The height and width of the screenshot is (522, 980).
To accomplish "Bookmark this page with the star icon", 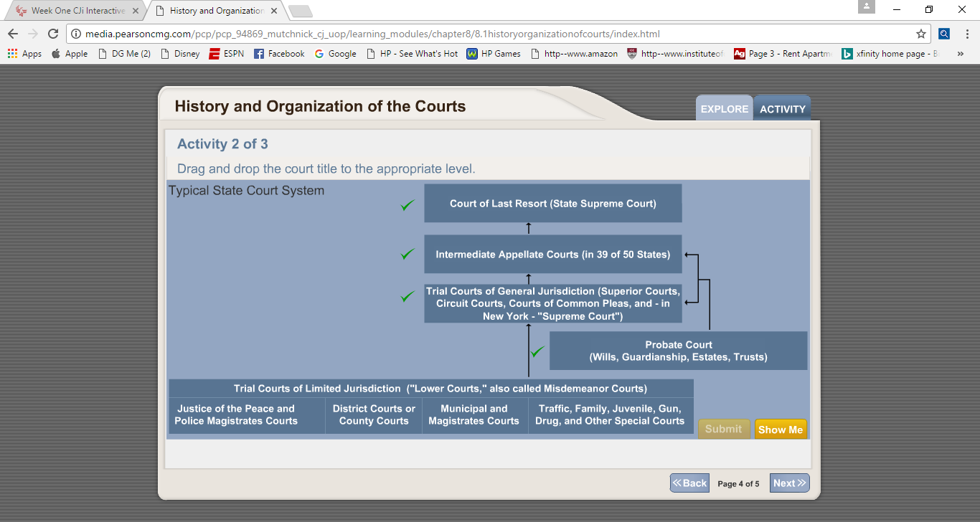I will click(921, 34).
